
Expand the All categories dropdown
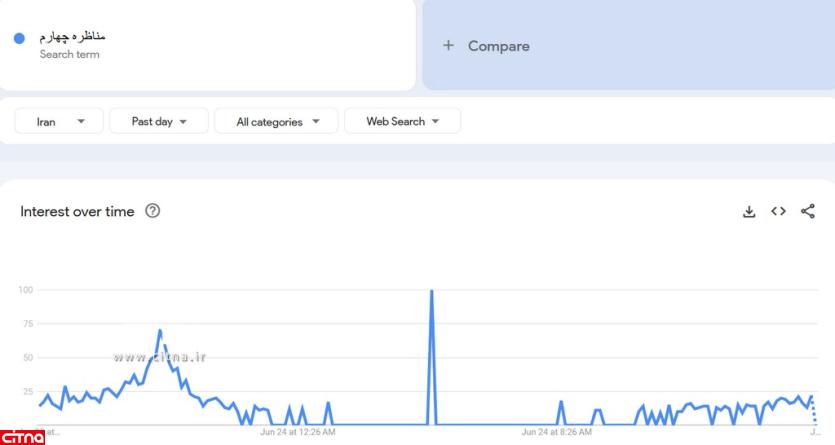point(278,122)
